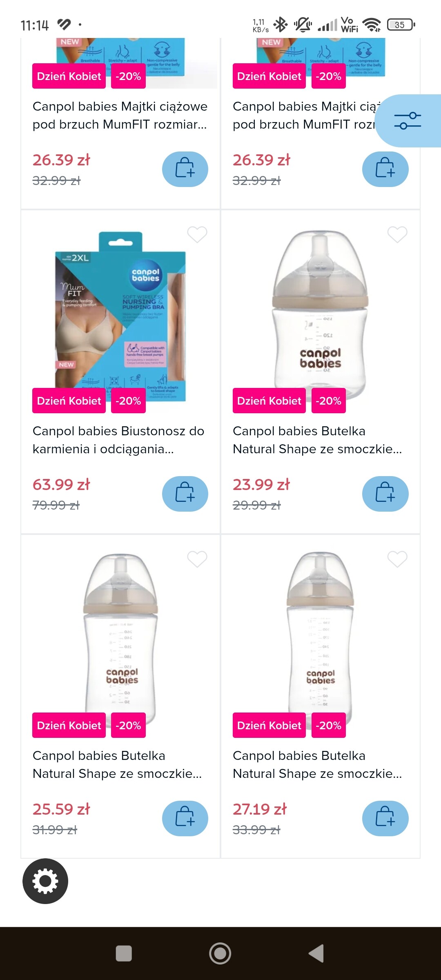Open the dark settings gear button
The height and width of the screenshot is (980, 441).
pyautogui.click(x=45, y=881)
